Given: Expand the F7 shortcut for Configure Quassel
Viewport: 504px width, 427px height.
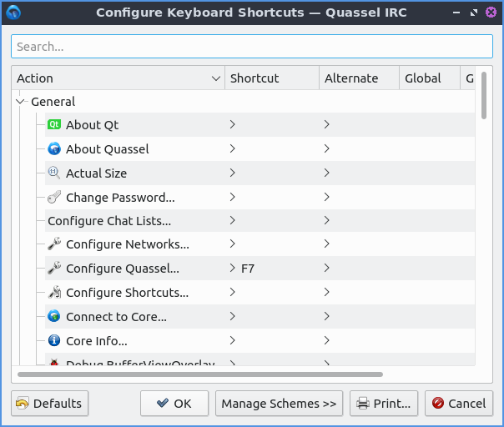Looking at the screenshot, I should click(x=233, y=269).
